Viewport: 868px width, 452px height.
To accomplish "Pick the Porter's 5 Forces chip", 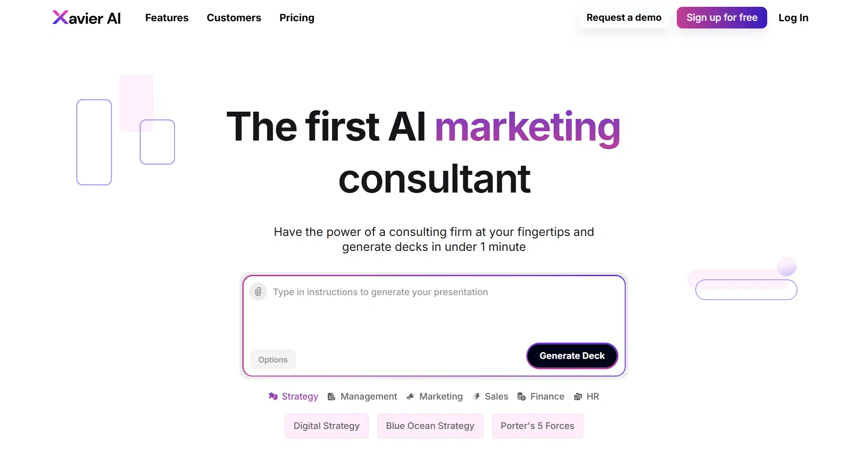I will tap(537, 426).
